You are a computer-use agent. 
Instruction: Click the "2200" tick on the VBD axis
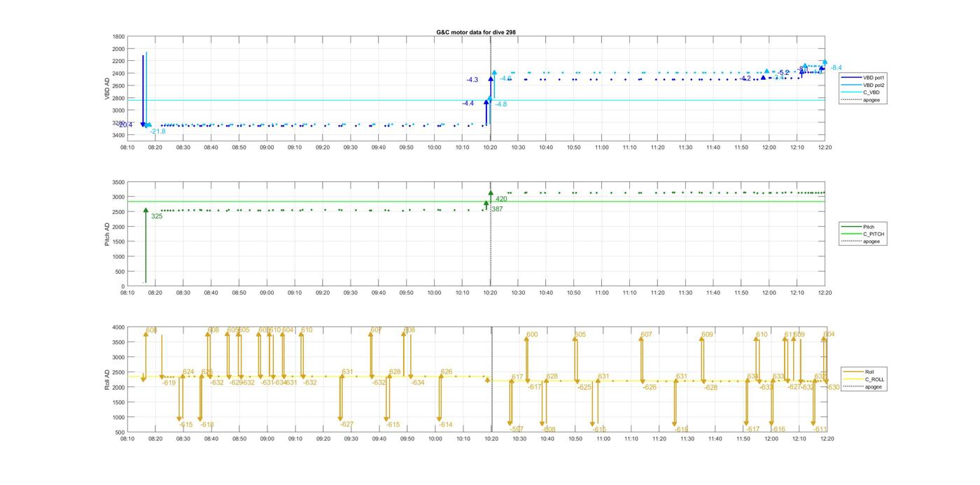[x=118, y=61]
